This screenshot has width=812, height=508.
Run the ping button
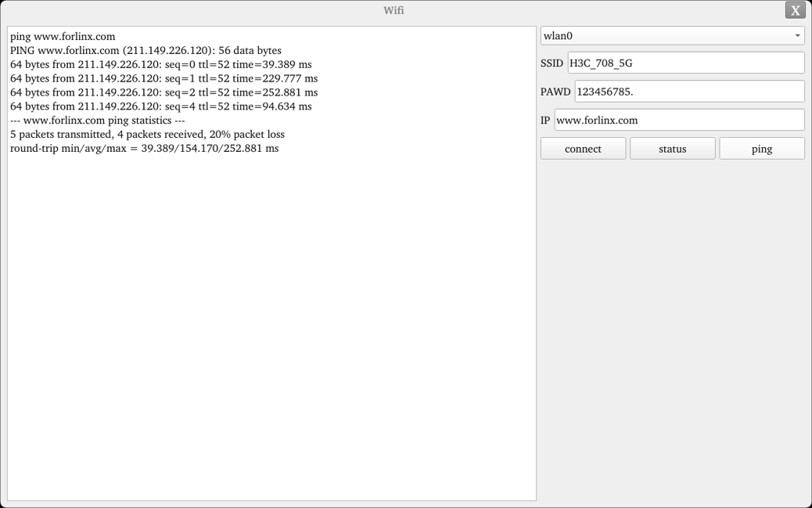point(761,149)
